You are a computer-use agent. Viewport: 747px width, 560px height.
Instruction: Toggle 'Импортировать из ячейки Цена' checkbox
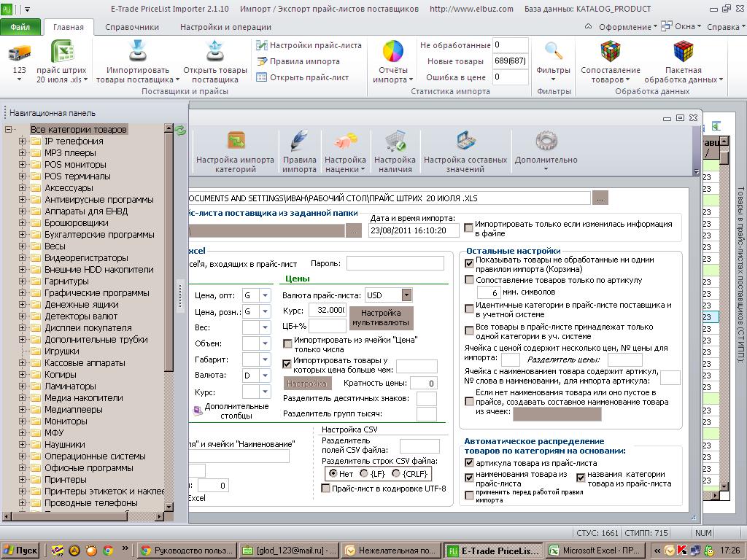pyautogui.click(x=287, y=343)
